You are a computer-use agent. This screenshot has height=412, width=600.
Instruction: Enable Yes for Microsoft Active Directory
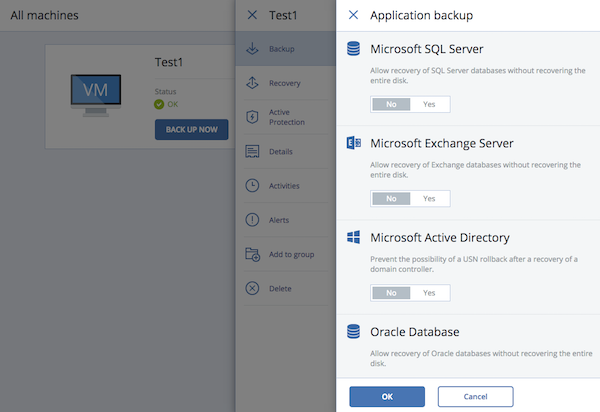pos(429,292)
